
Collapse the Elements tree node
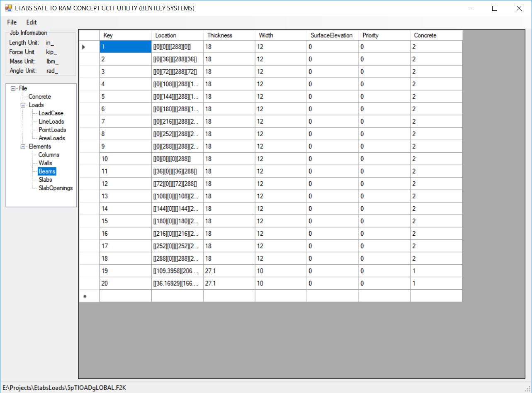[x=23, y=146]
